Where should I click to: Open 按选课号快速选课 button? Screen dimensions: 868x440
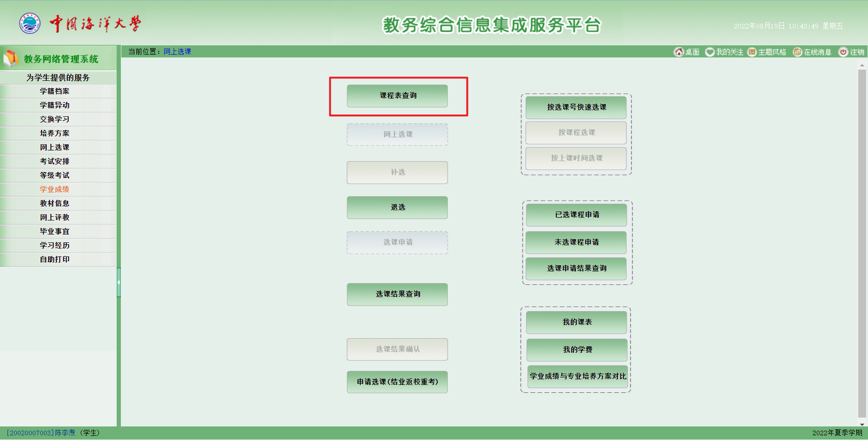click(x=576, y=107)
